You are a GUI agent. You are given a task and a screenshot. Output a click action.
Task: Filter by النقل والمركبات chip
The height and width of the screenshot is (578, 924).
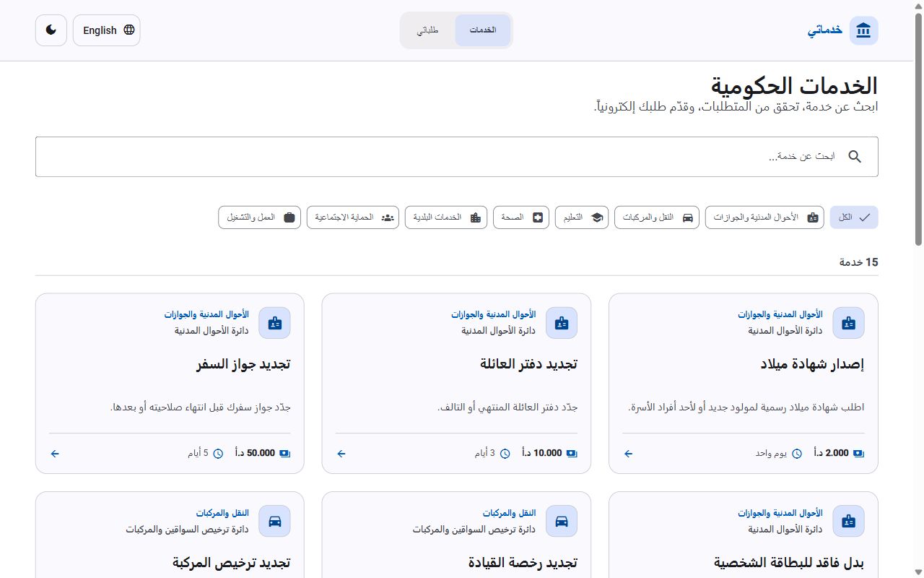tap(657, 217)
